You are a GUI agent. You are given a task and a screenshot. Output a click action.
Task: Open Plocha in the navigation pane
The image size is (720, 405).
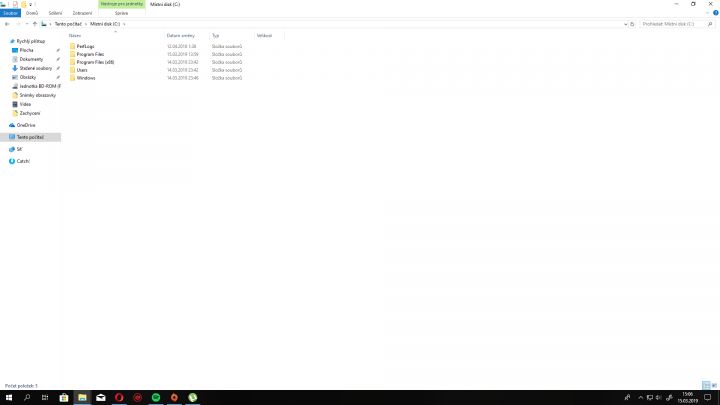(x=26, y=50)
